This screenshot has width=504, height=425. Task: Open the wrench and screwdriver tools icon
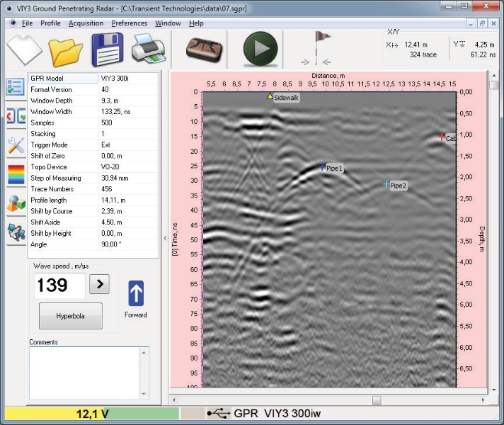pyautogui.click(x=16, y=145)
